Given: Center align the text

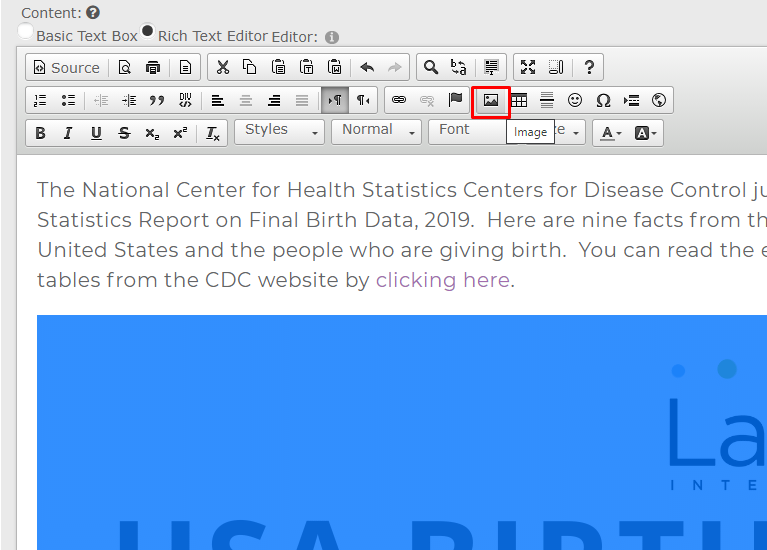Looking at the screenshot, I should [246, 100].
